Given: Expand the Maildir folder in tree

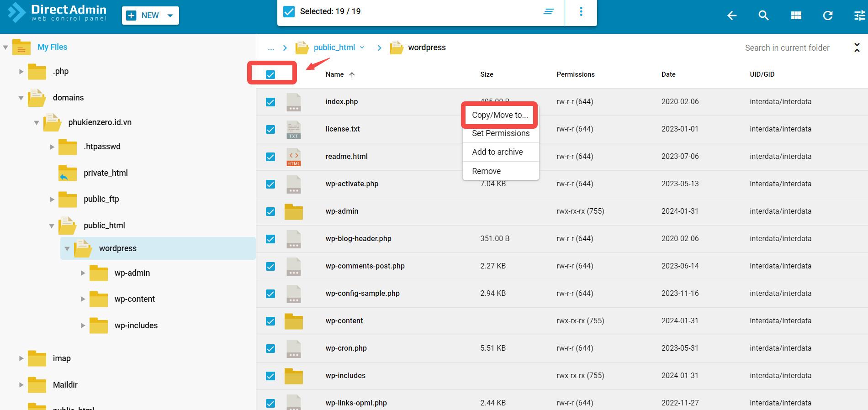Looking at the screenshot, I should coord(21,385).
